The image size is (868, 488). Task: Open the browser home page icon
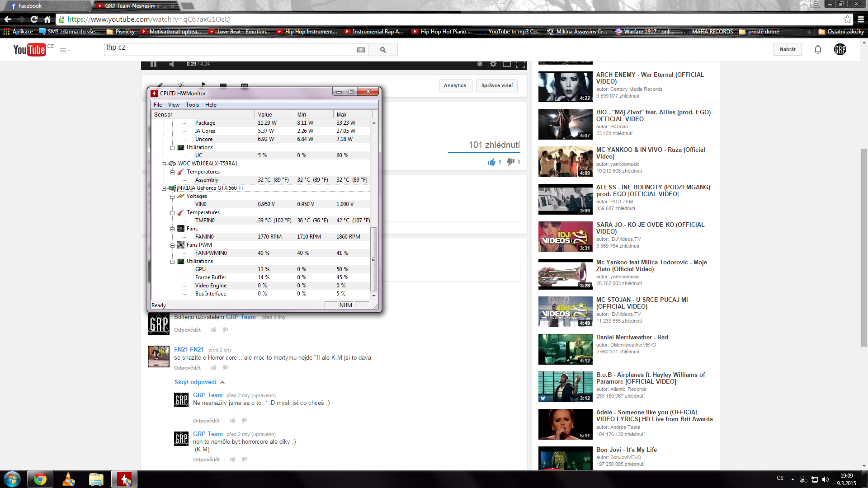tap(47, 19)
